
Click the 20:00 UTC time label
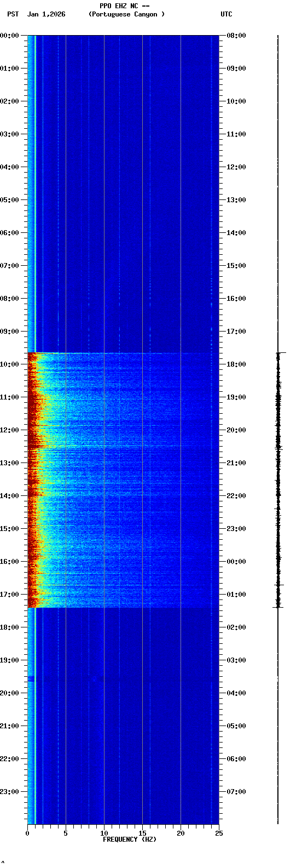tap(236, 430)
